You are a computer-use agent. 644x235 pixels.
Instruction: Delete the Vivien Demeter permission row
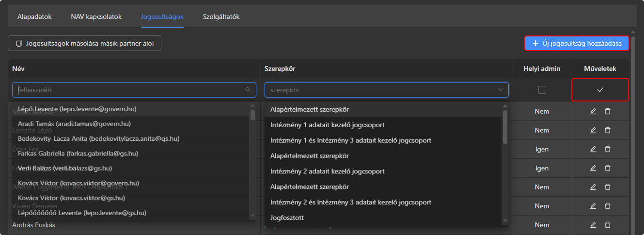point(607,206)
